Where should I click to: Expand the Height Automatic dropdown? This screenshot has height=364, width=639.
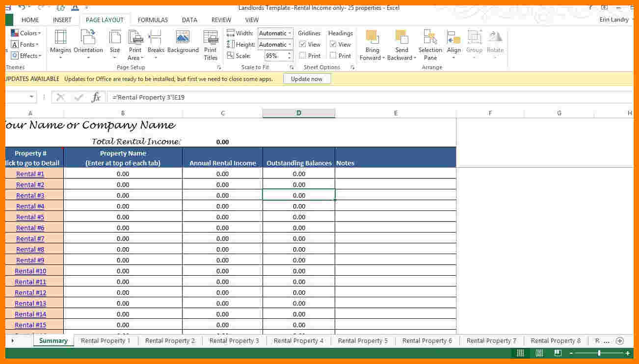pos(290,45)
